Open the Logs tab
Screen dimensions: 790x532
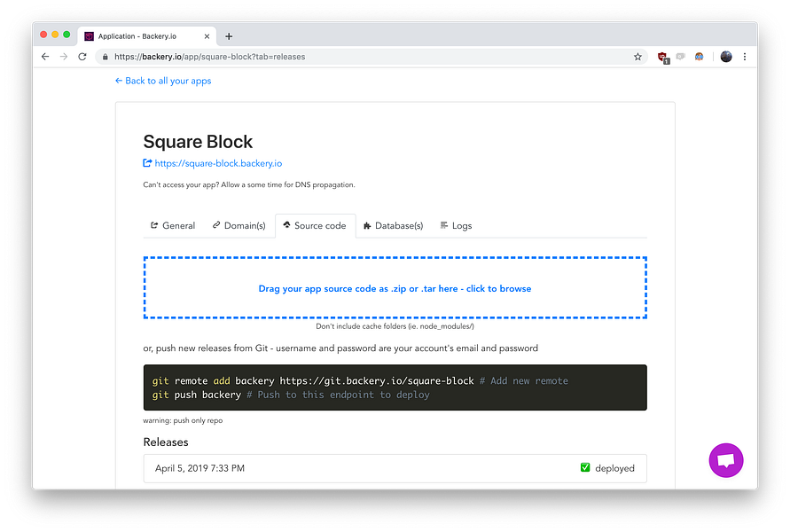456,226
